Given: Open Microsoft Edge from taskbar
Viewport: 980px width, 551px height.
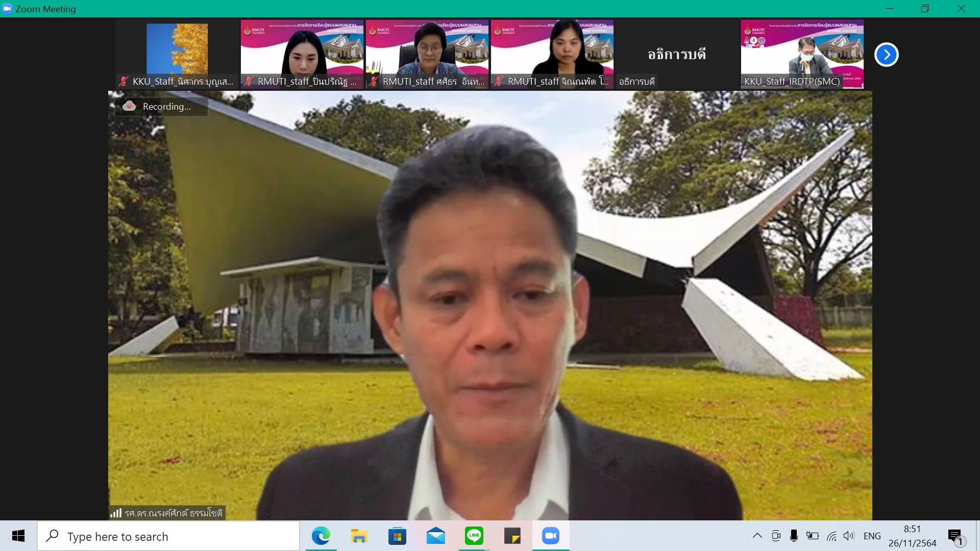Looking at the screenshot, I should point(321,536).
